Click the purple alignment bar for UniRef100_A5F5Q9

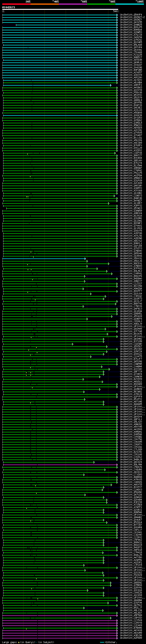[60, 615]
